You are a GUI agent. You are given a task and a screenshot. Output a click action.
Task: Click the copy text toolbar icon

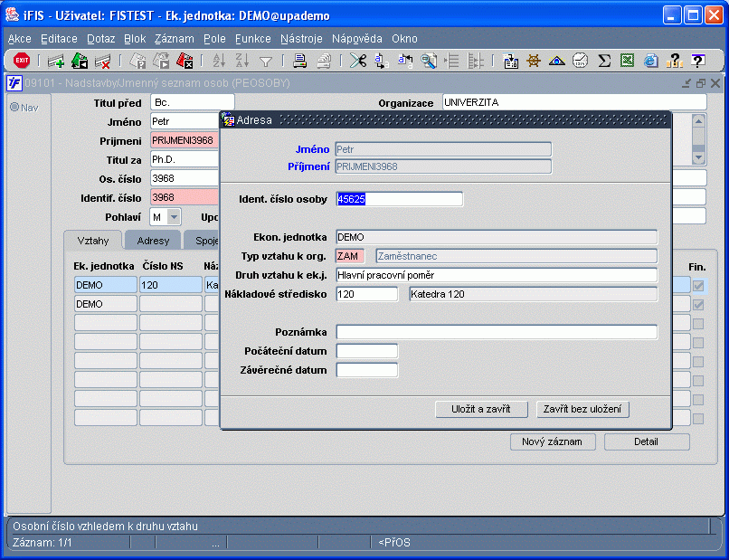click(382, 61)
